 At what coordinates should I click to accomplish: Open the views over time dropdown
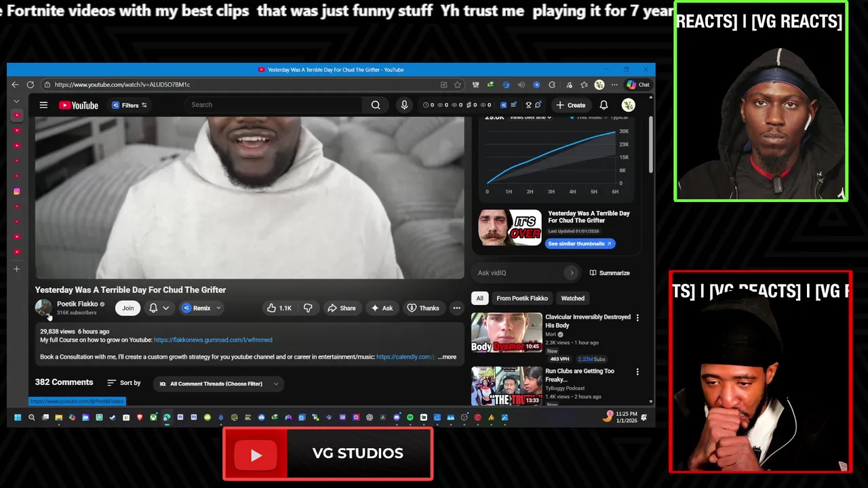click(530, 118)
